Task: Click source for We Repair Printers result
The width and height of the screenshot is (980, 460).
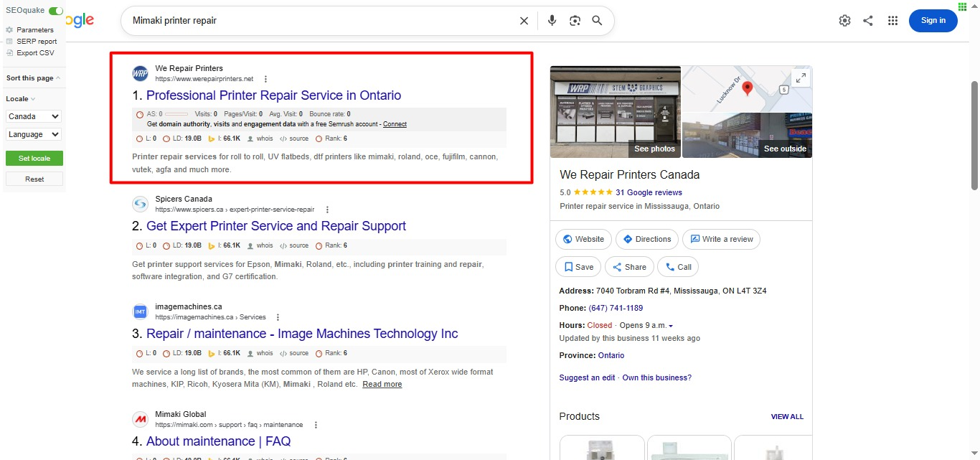Action: point(294,139)
